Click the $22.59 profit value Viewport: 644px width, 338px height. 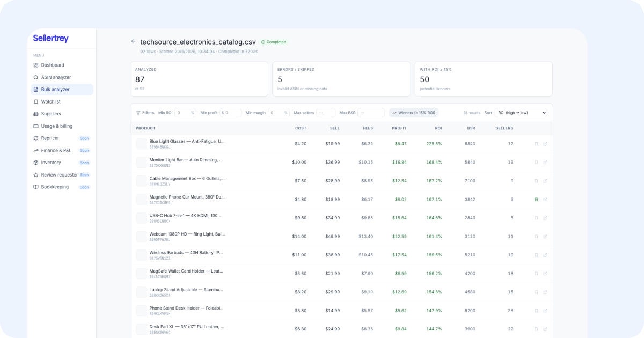pos(399,236)
